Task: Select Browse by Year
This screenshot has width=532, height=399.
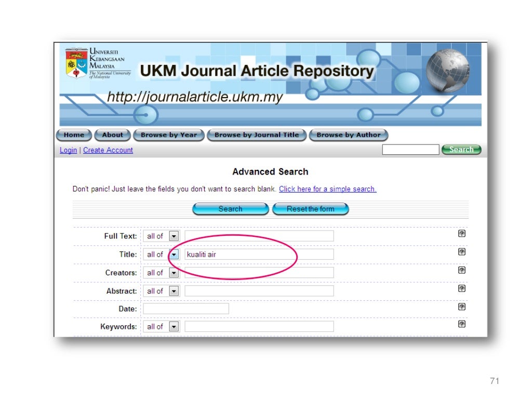Action: [169, 135]
